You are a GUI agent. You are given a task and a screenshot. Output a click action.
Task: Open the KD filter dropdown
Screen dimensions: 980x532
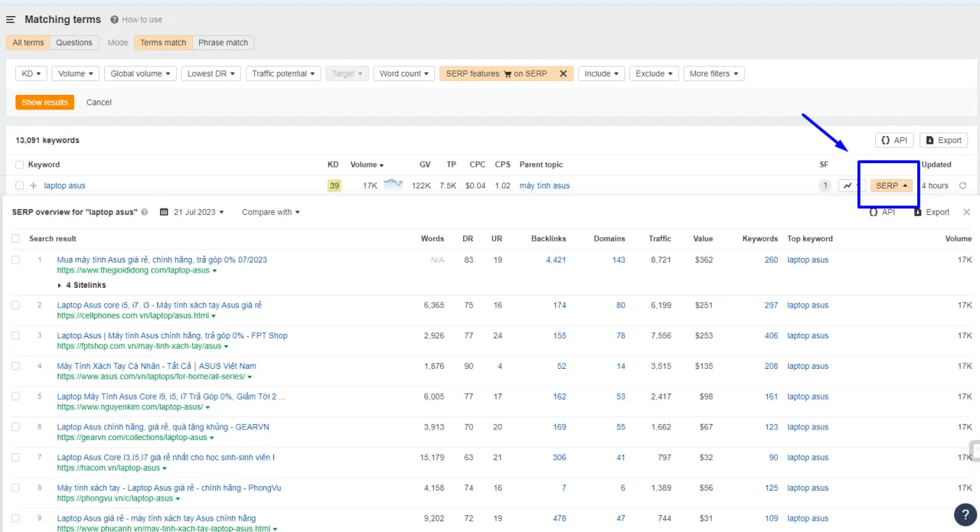click(x=31, y=73)
